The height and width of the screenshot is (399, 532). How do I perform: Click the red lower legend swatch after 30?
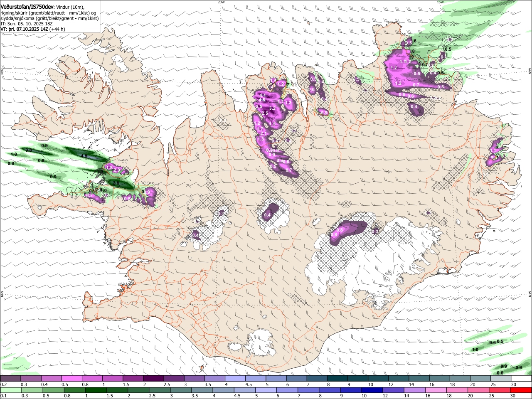pyautogui.click(x=521, y=390)
